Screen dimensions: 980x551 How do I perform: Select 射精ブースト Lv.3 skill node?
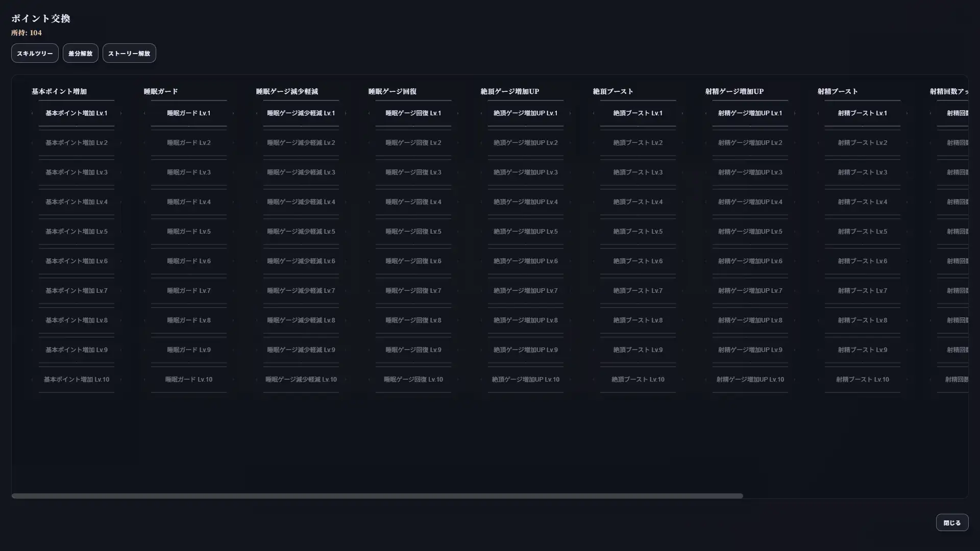coord(863,172)
